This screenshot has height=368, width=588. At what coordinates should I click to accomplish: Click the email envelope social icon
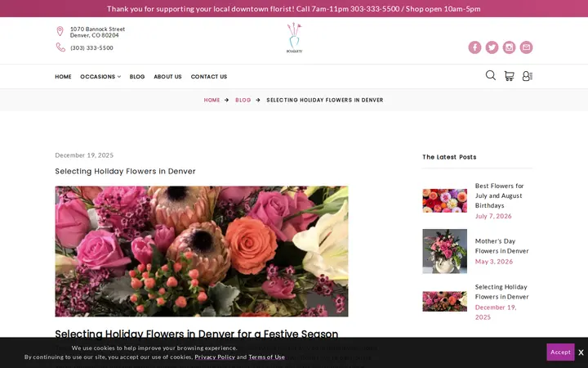[526, 47]
